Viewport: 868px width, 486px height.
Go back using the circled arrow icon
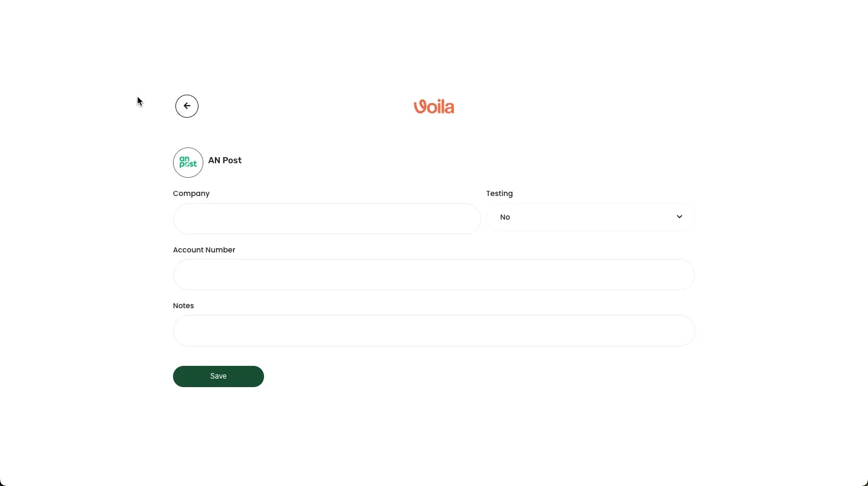point(187,106)
